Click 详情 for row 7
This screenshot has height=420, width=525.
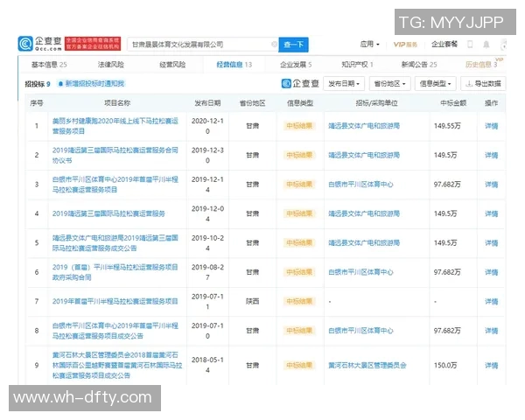pyautogui.click(x=491, y=301)
